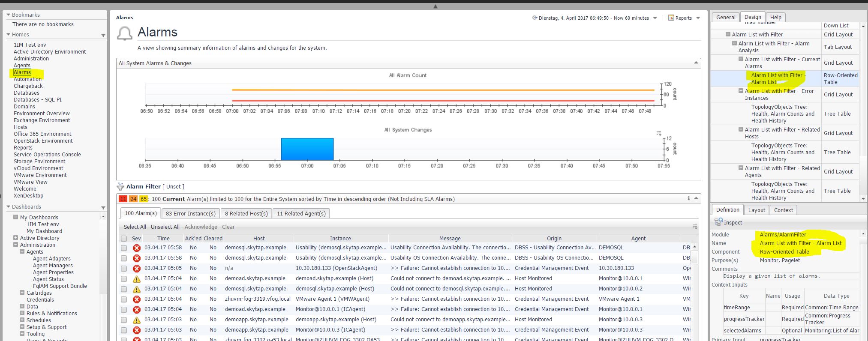Collapse the Administration dashboards node
868x341 pixels.
(15, 245)
